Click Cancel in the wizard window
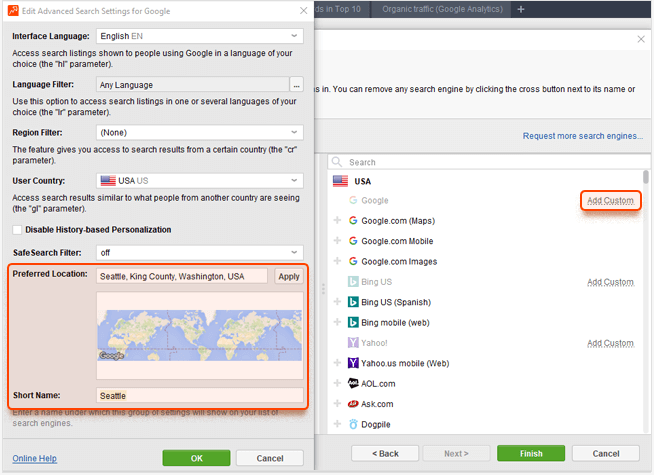Viewport: 654px width, 475px height. pyautogui.click(x=606, y=453)
